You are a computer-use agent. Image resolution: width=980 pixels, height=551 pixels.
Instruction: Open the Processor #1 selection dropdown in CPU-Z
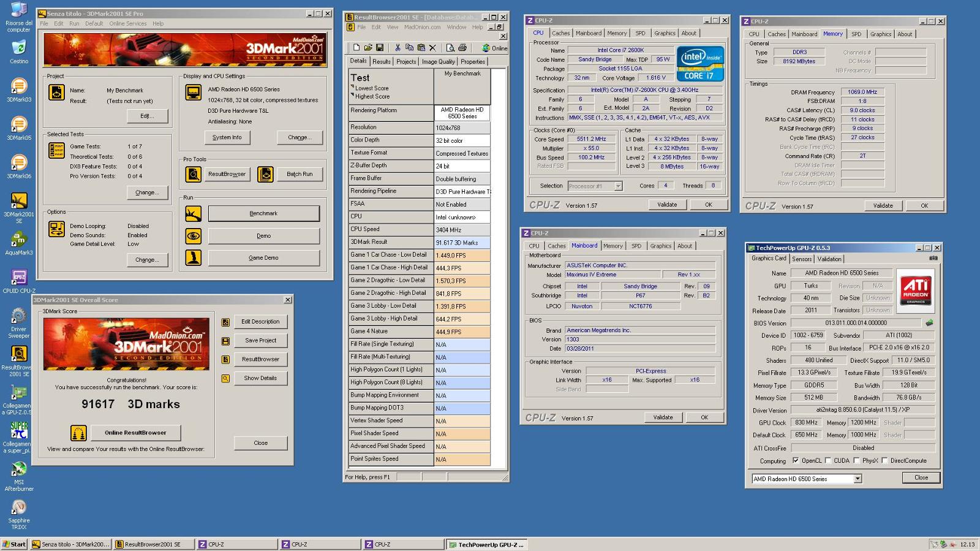pos(618,186)
